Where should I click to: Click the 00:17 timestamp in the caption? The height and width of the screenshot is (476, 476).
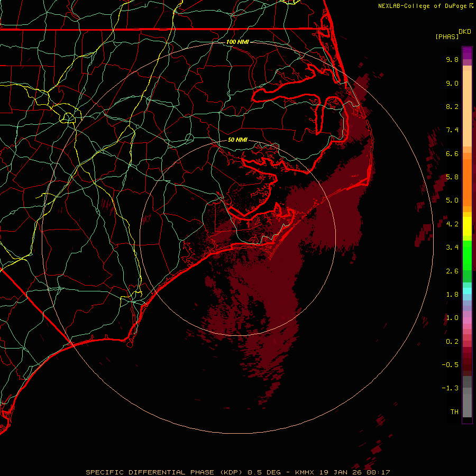click(378, 472)
